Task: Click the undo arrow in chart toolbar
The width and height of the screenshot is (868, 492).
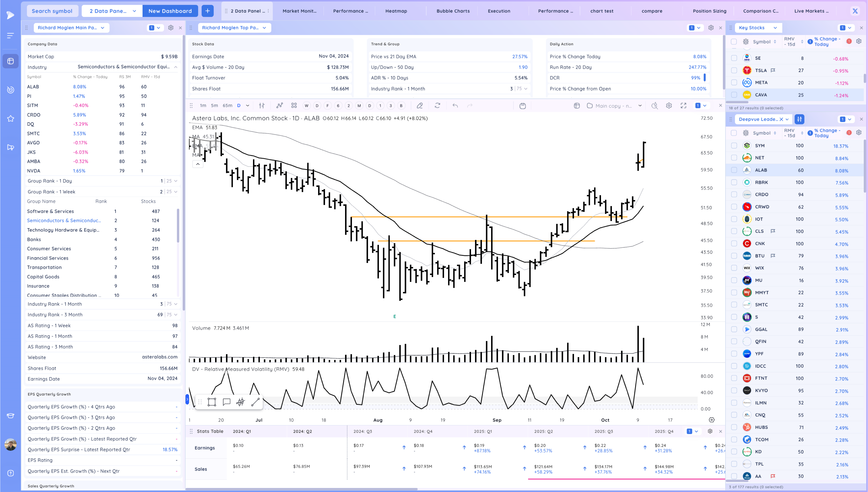Action: (x=455, y=106)
